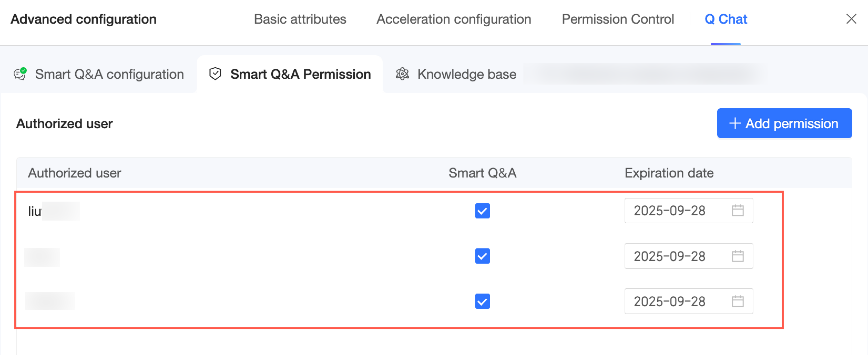Screen dimensions: 868x355
Task: Close the Advanced configuration panel
Action: pyautogui.click(x=851, y=19)
